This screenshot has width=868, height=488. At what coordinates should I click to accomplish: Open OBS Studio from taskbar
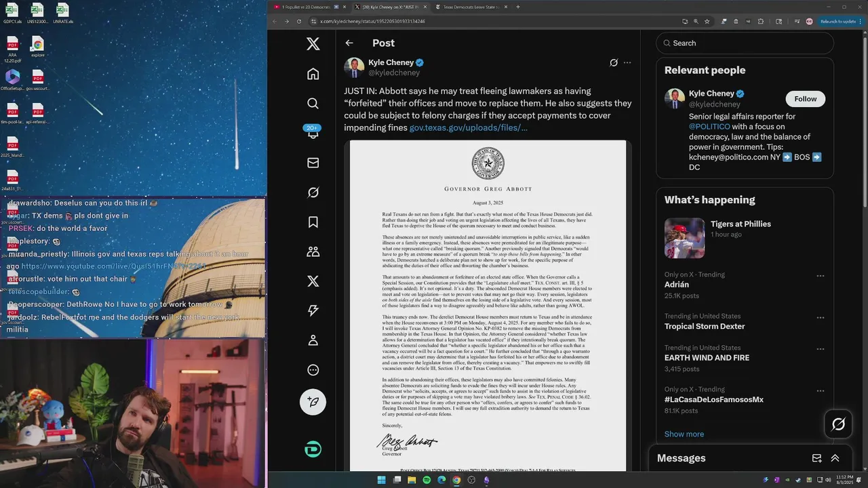coord(471,480)
